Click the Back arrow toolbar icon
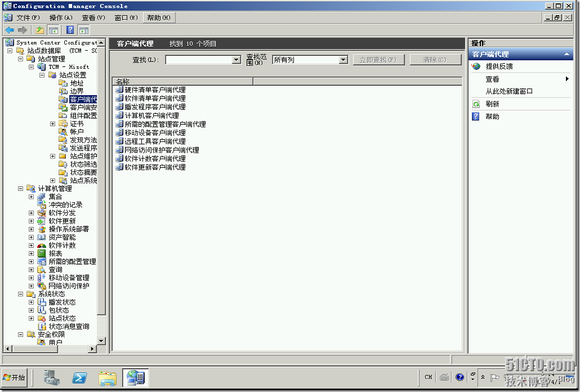The width and height of the screenshot is (580, 392). tap(10, 30)
